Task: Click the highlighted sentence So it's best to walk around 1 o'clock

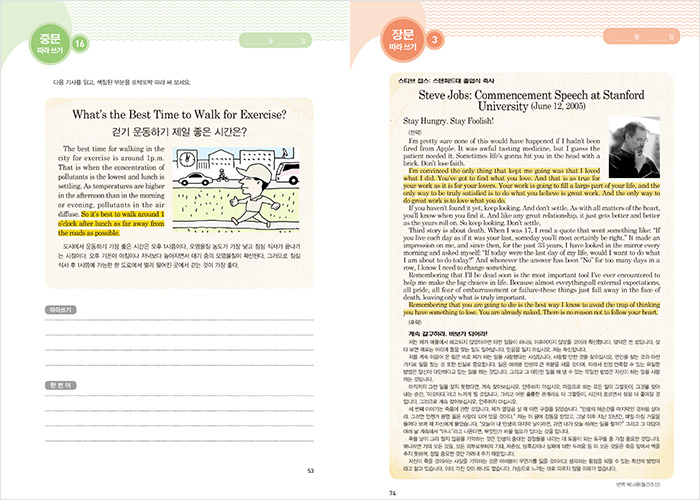Action: pos(111,224)
